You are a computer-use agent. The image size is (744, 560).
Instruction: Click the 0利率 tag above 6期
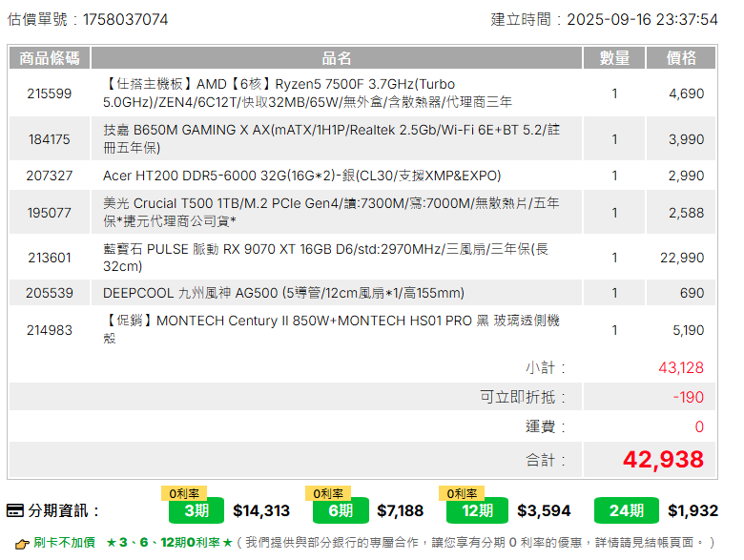point(328,493)
